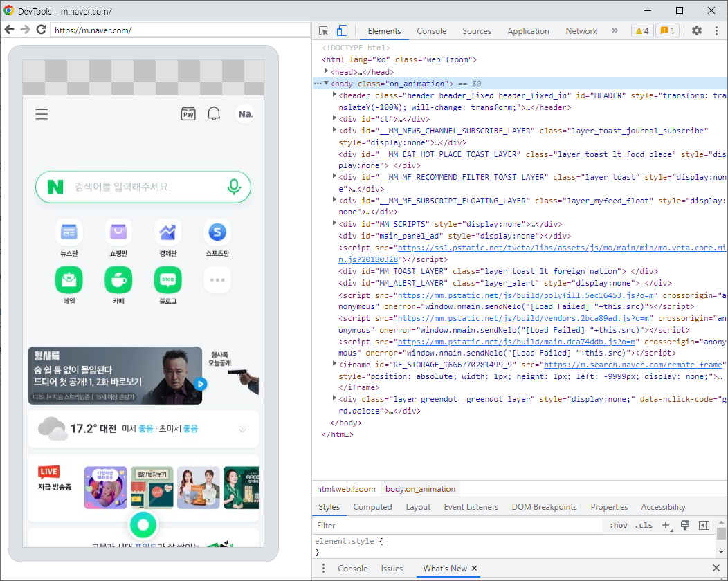Toggle the device toolbar icon
The width and height of the screenshot is (728, 581).
click(x=342, y=30)
